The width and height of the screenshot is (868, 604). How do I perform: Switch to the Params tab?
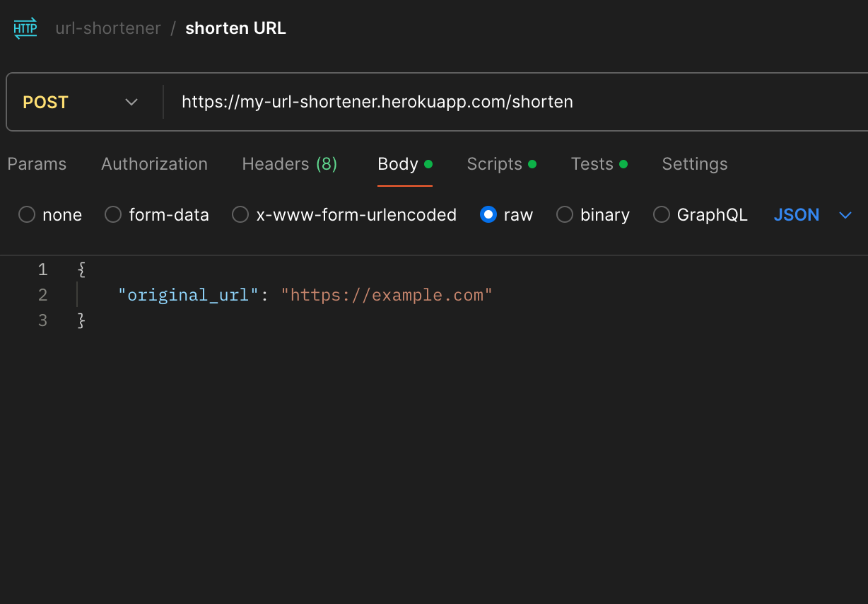point(37,164)
